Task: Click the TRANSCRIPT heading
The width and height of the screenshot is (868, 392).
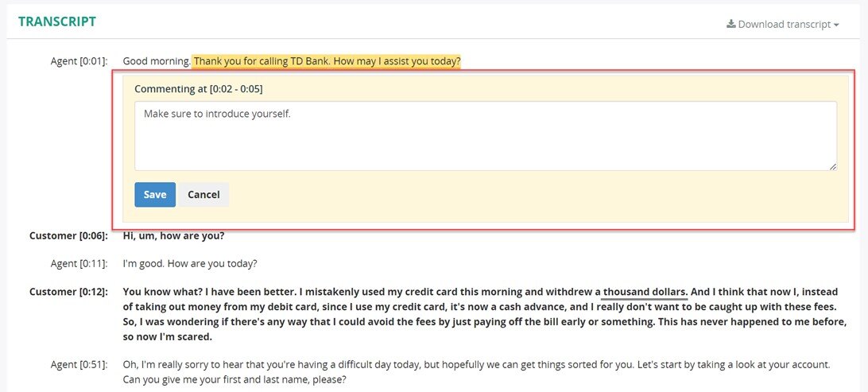Action: [57, 21]
